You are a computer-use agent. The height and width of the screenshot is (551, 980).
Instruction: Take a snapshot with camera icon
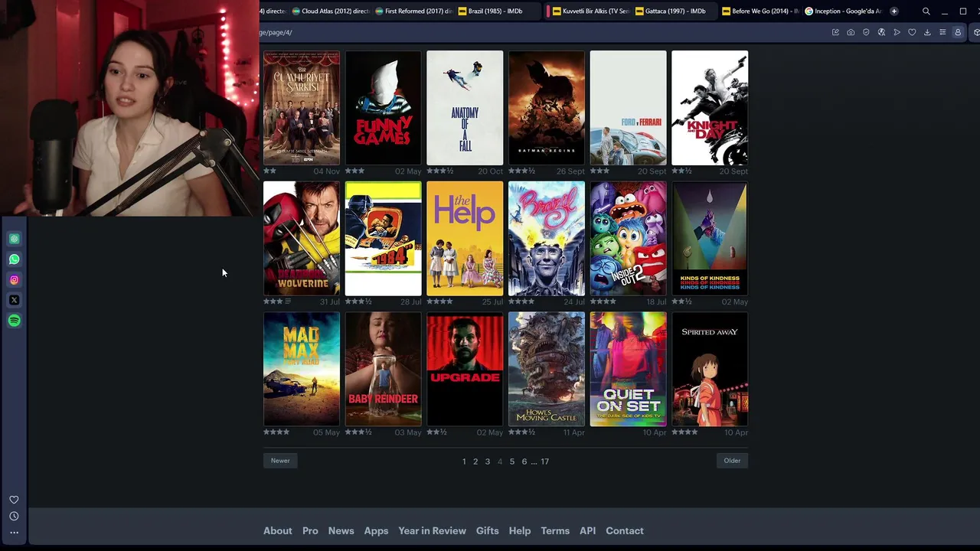pyautogui.click(x=851, y=32)
